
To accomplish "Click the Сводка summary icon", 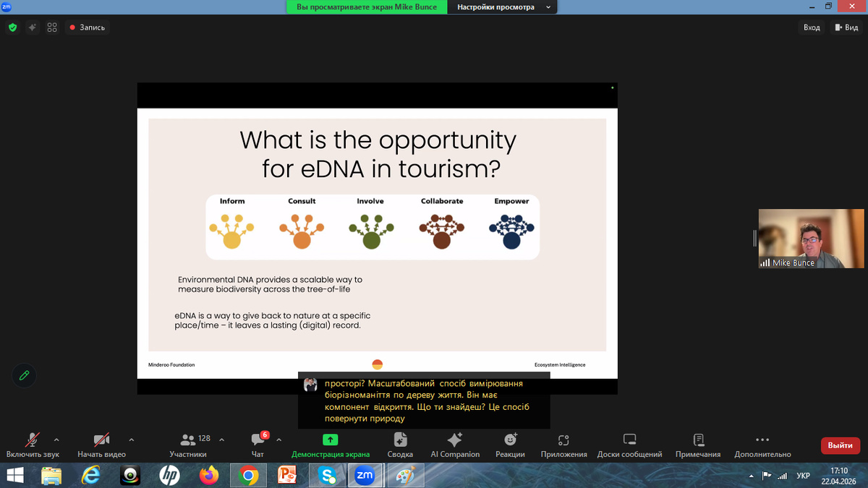I will [x=400, y=440].
